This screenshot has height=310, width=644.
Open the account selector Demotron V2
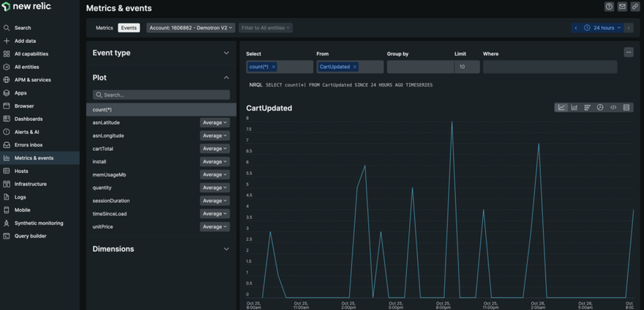tap(190, 28)
